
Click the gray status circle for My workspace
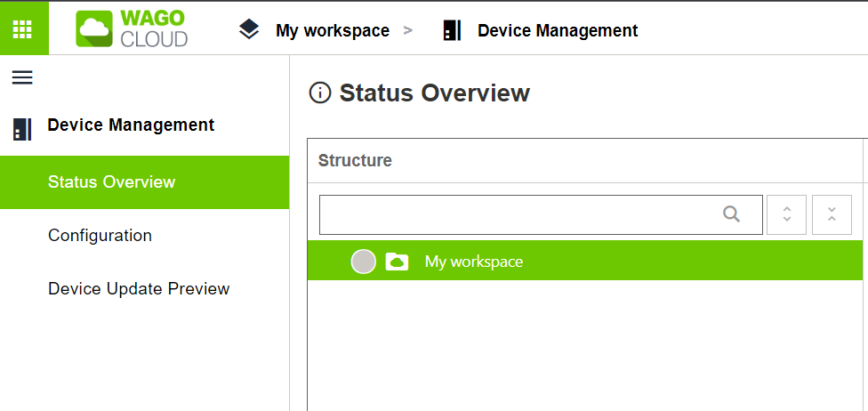pos(363,261)
